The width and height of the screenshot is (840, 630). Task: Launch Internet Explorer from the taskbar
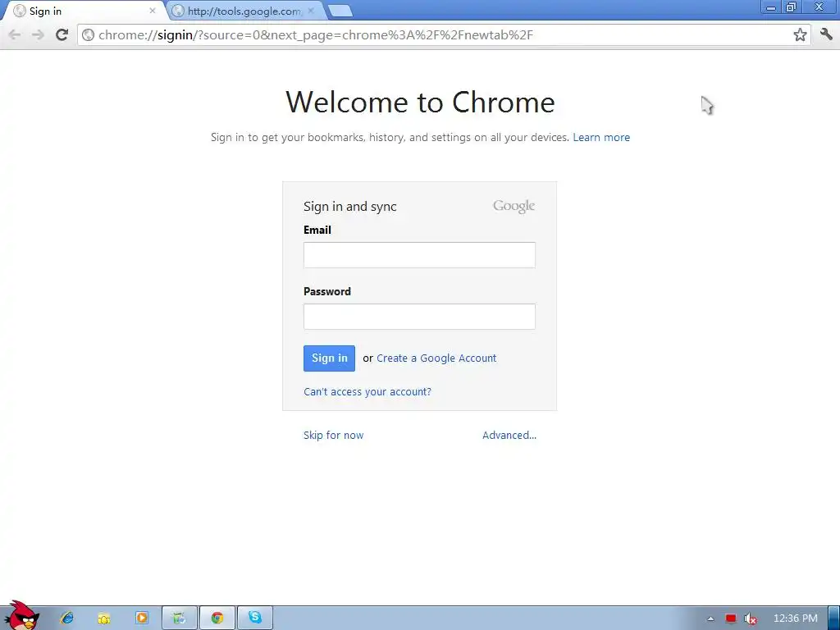pos(67,618)
